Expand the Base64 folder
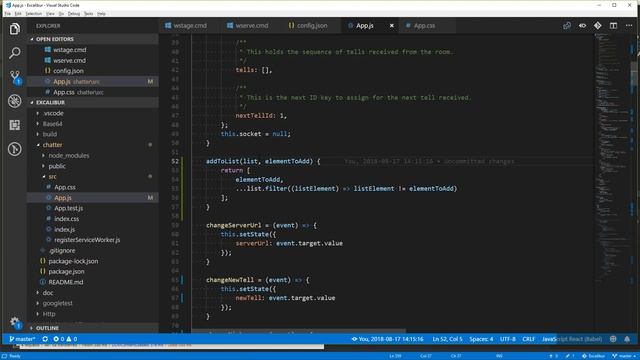Image resolution: width=640 pixels, height=360 pixels. point(93,124)
